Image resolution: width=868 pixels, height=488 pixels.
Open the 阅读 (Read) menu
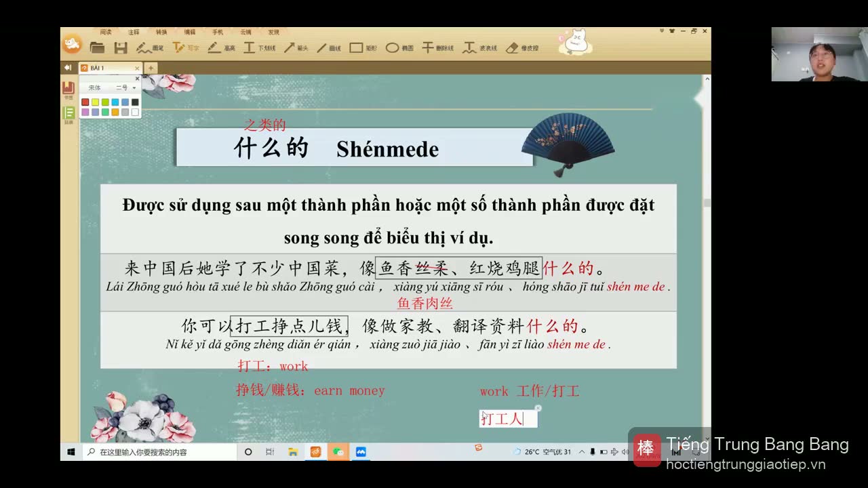point(106,32)
